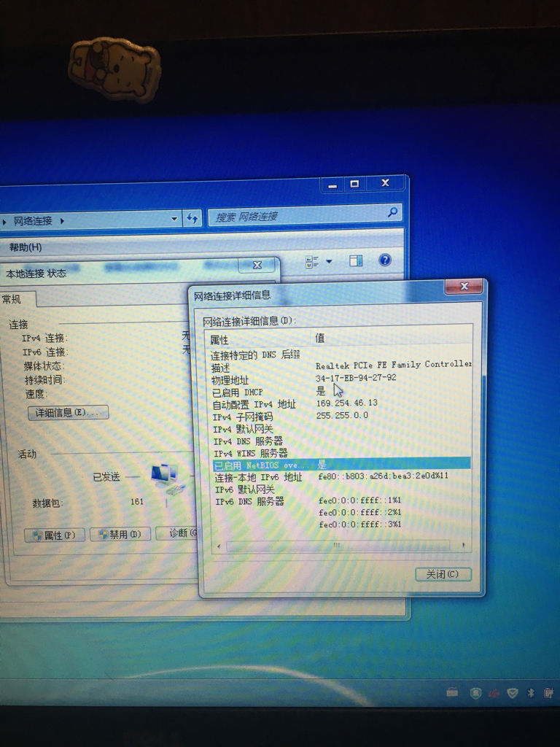Select the 描述 row

pyautogui.click(x=341, y=367)
